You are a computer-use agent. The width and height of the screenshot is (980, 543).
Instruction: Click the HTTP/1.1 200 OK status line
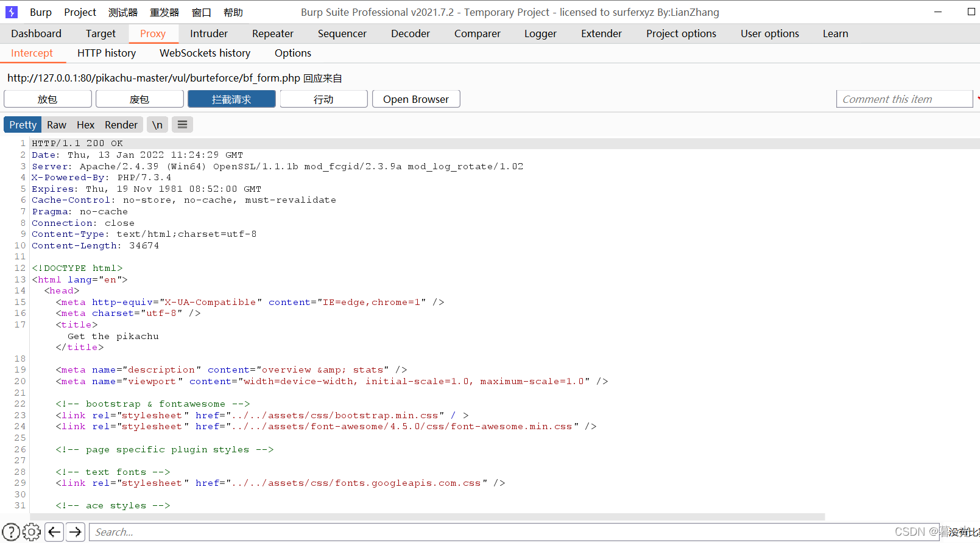tap(77, 144)
